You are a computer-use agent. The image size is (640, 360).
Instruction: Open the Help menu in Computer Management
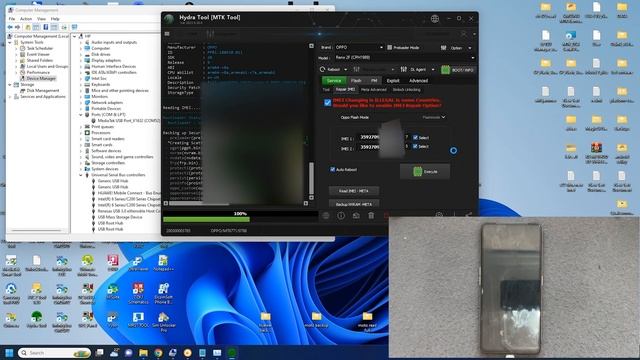pos(55,19)
